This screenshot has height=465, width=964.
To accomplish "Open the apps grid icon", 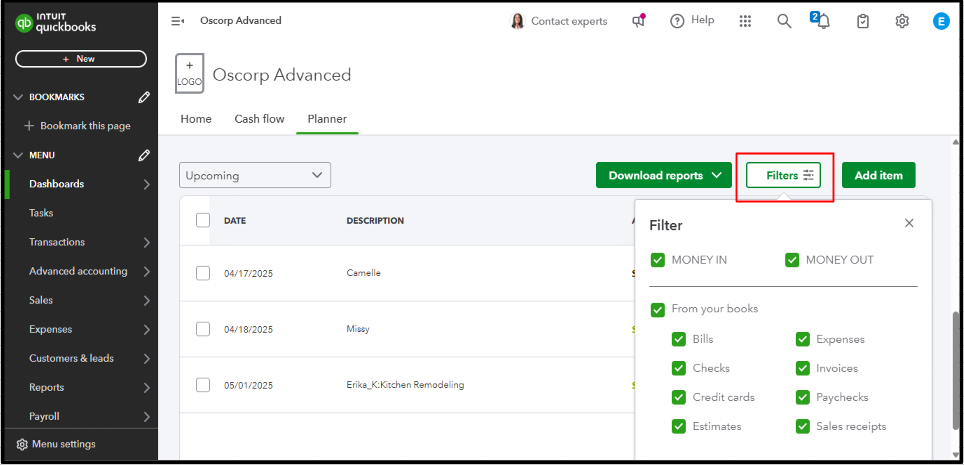I will click(x=745, y=21).
